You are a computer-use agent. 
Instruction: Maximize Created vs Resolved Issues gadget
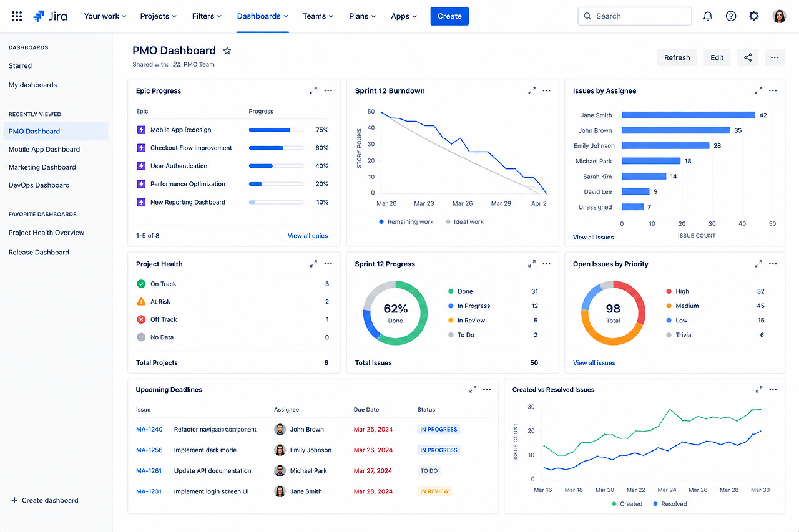[758, 390]
